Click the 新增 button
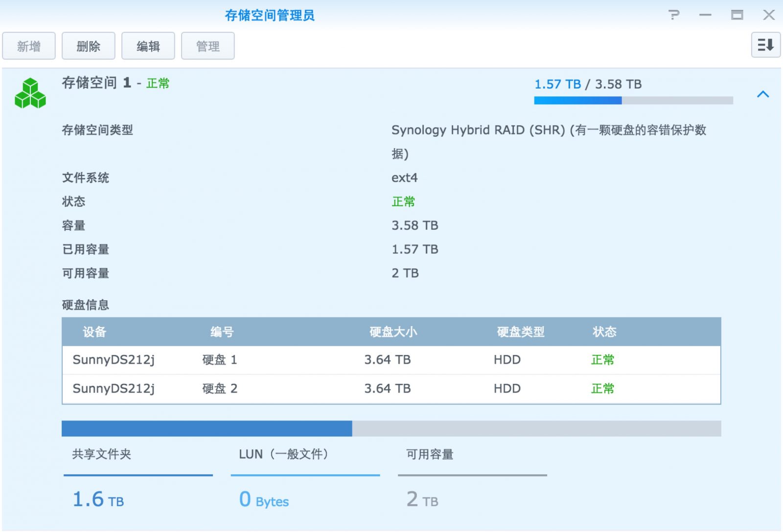This screenshot has width=783, height=532. point(29,46)
